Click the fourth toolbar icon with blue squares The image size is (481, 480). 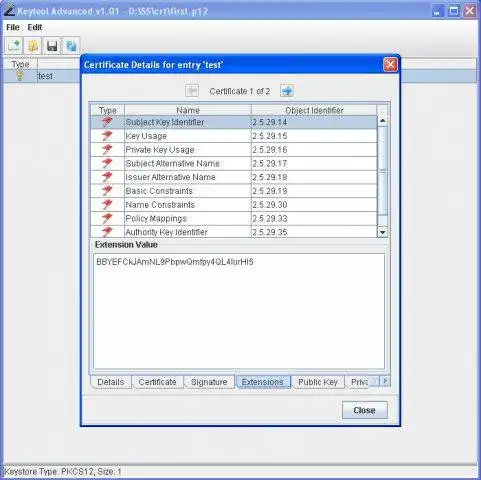pyautogui.click(x=71, y=45)
